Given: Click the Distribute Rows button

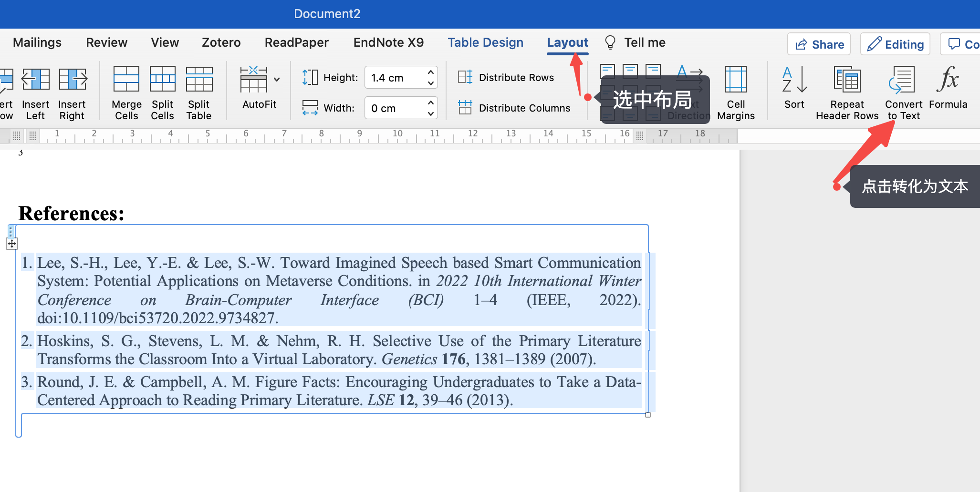Looking at the screenshot, I should pos(506,77).
